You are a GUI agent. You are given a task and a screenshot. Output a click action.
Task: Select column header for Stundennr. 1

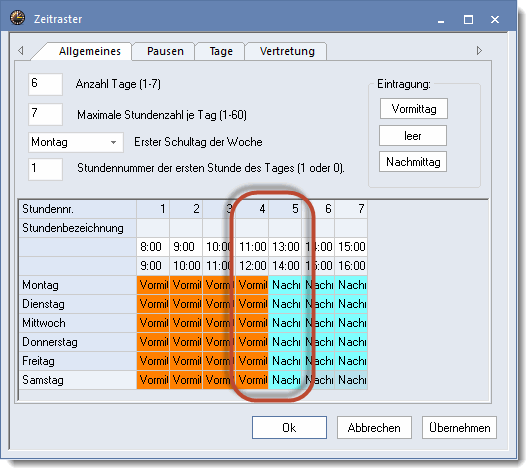pos(153,209)
